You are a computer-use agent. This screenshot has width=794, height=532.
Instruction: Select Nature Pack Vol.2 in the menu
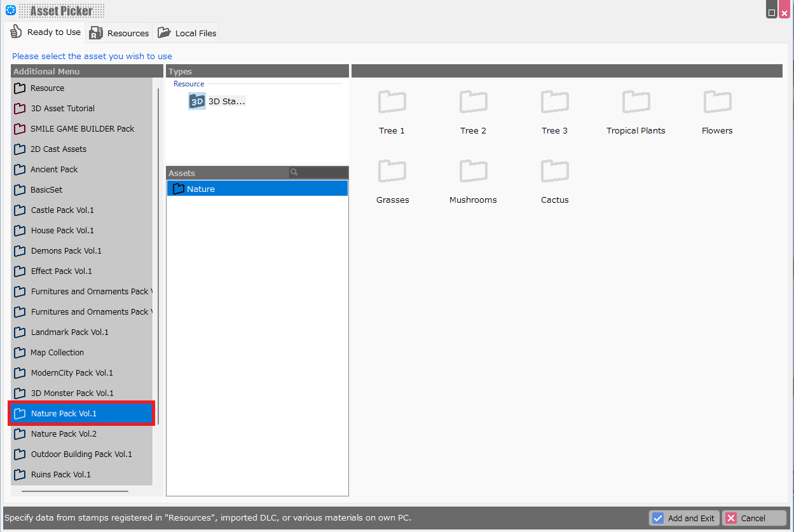[x=64, y=434]
